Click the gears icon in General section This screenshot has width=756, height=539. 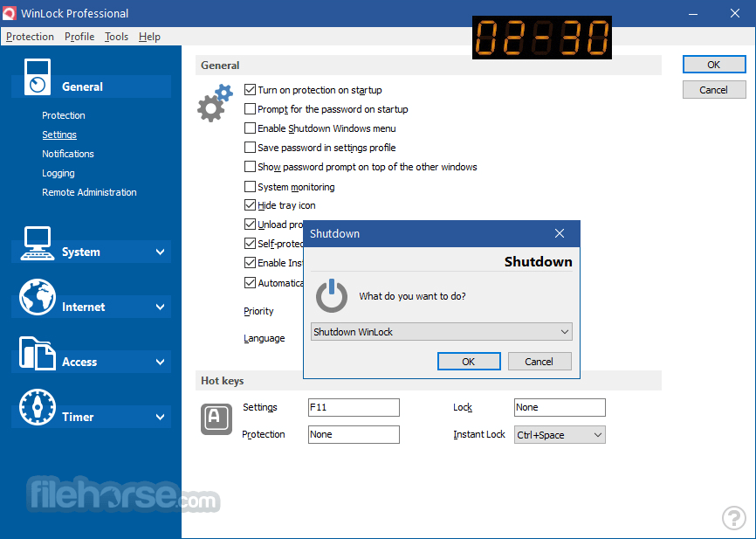click(x=215, y=103)
